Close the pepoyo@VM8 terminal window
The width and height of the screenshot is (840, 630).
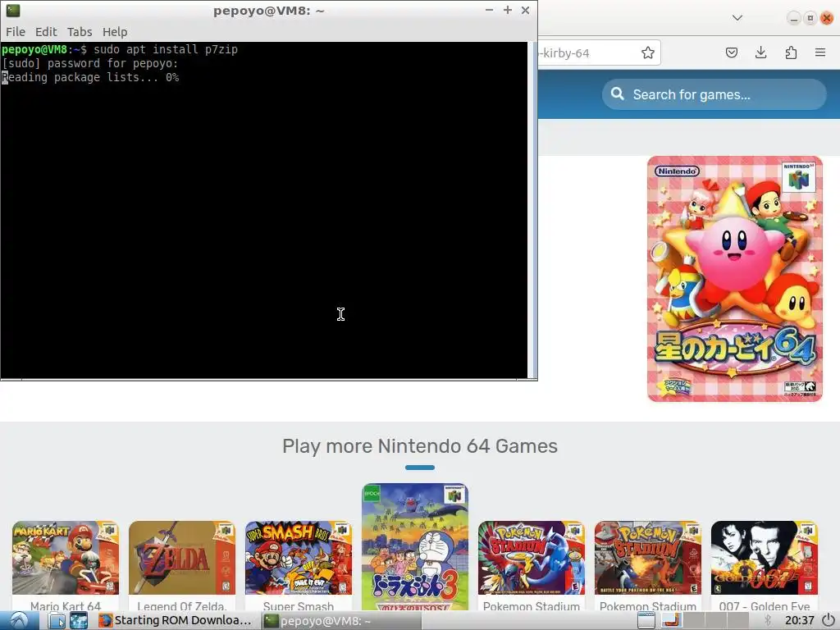pyautogui.click(x=526, y=10)
